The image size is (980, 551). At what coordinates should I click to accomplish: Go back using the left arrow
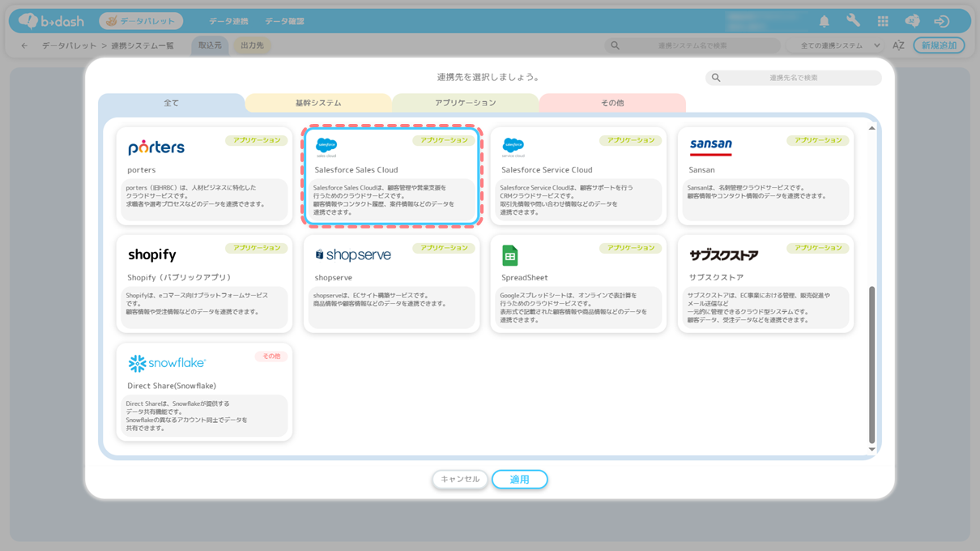tap(24, 45)
